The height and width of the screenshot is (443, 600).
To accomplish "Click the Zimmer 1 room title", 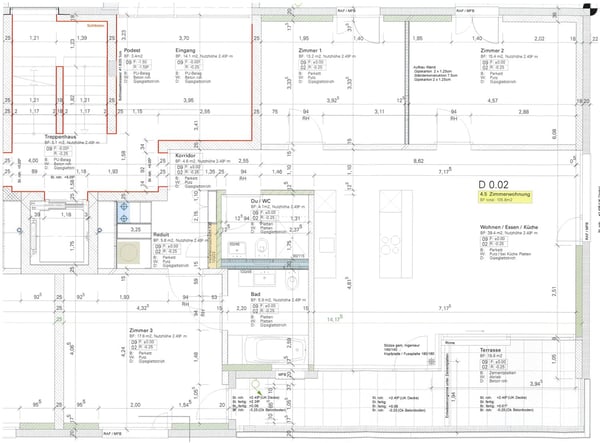I will click(x=310, y=50).
